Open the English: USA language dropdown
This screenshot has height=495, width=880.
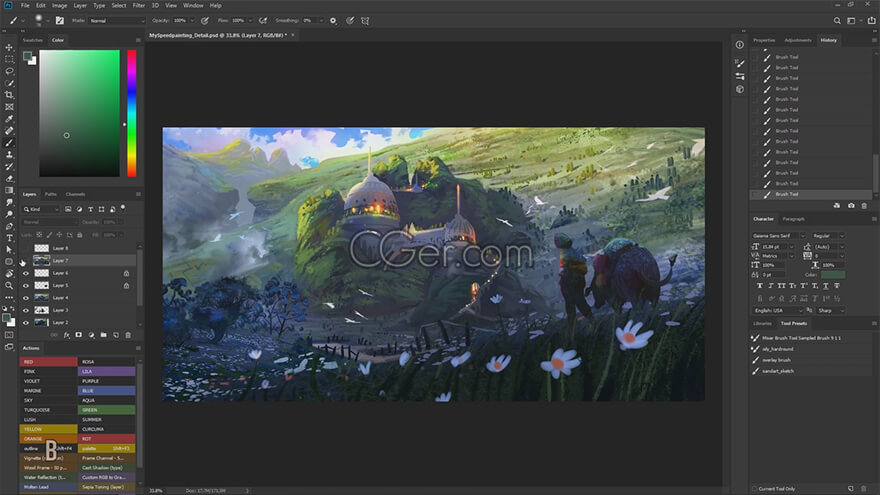tap(777, 310)
